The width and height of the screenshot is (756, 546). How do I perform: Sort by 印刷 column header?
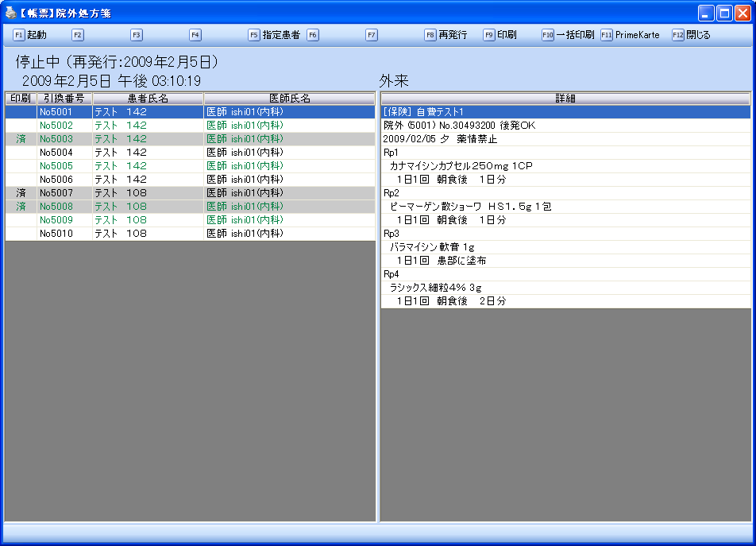(21, 99)
